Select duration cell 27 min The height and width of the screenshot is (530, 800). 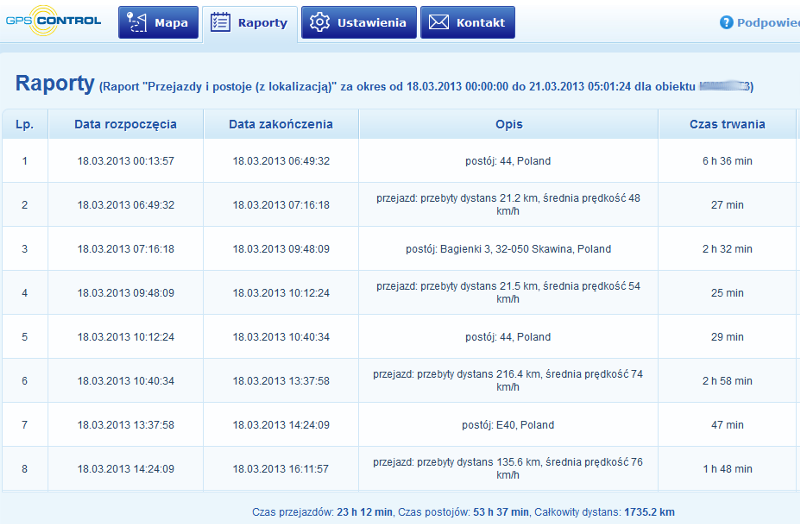pyautogui.click(x=727, y=205)
